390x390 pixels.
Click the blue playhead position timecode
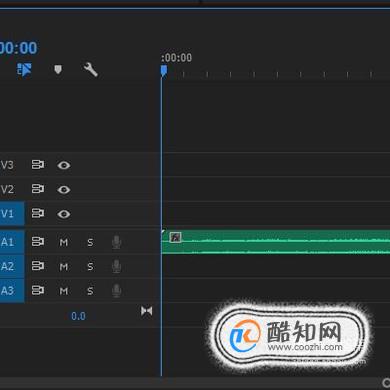click(x=18, y=48)
